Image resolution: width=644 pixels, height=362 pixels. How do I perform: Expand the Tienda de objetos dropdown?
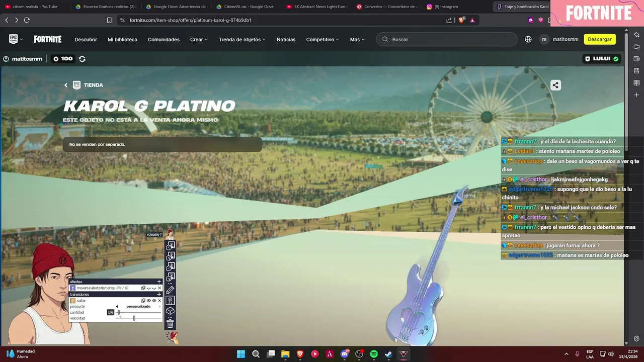[x=242, y=39]
